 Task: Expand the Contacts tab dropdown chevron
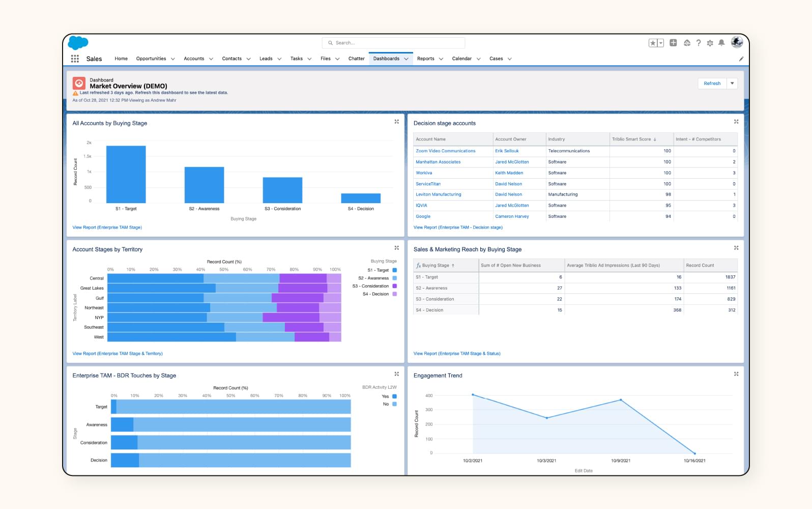[249, 59]
